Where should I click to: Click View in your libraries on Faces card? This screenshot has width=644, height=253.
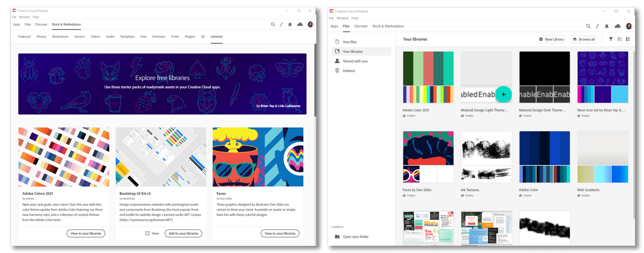tap(280, 233)
